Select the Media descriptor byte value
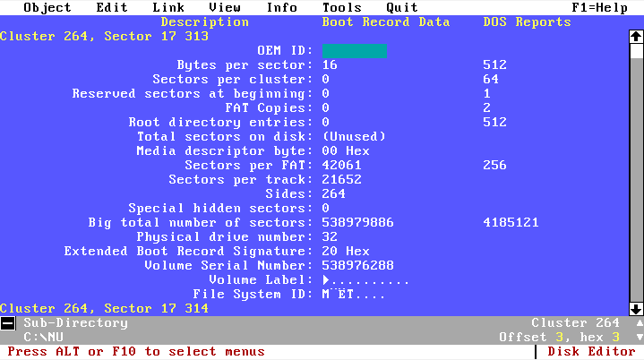Image resolution: width=644 pixels, height=360 pixels. click(x=345, y=151)
